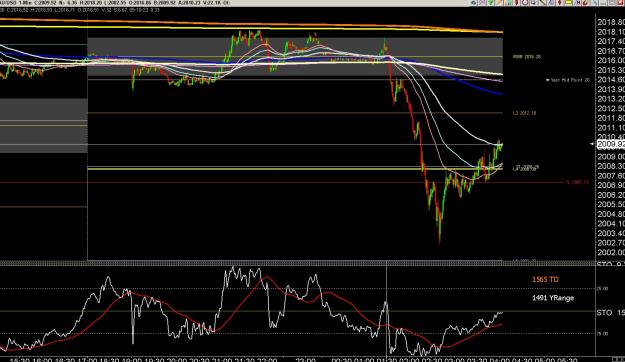The image size is (625, 362).
Task: Click the symbol quote header text at top-left
Action: tap(115, 3)
